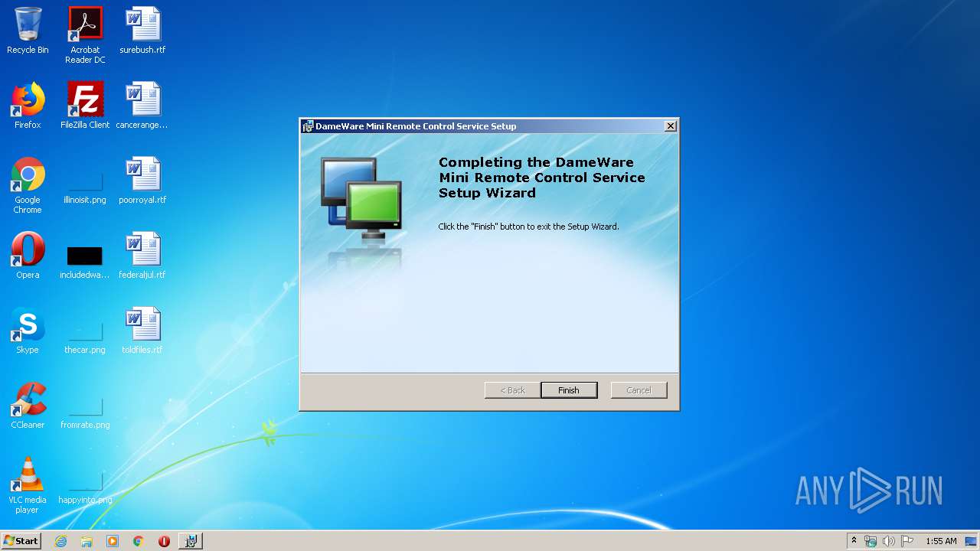Launch Opera from the taskbar
This screenshot has height=551, width=980.
(x=164, y=541)
